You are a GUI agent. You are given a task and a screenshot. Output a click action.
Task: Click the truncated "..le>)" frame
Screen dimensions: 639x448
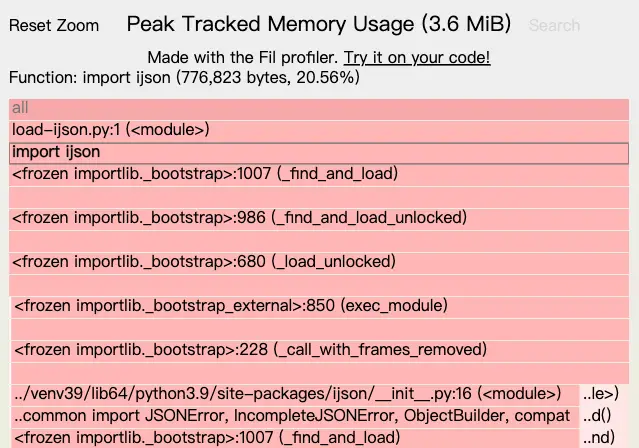coord(604,395)
